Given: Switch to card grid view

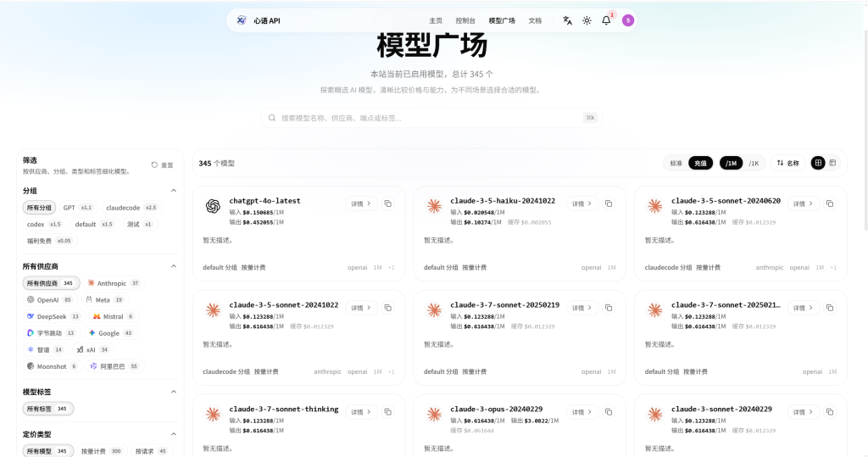Looking at the screenshot, I should [x=818, y=163].
